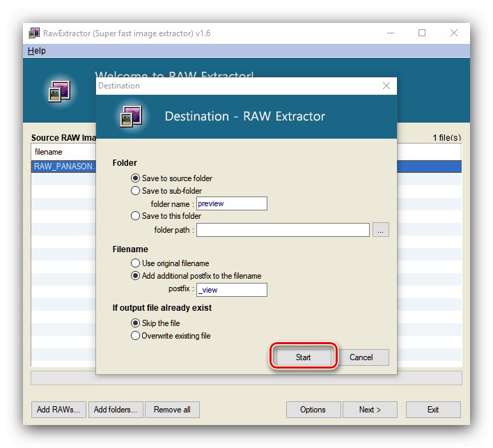
Task: Choose Save to this folder option
Action: 166,216
